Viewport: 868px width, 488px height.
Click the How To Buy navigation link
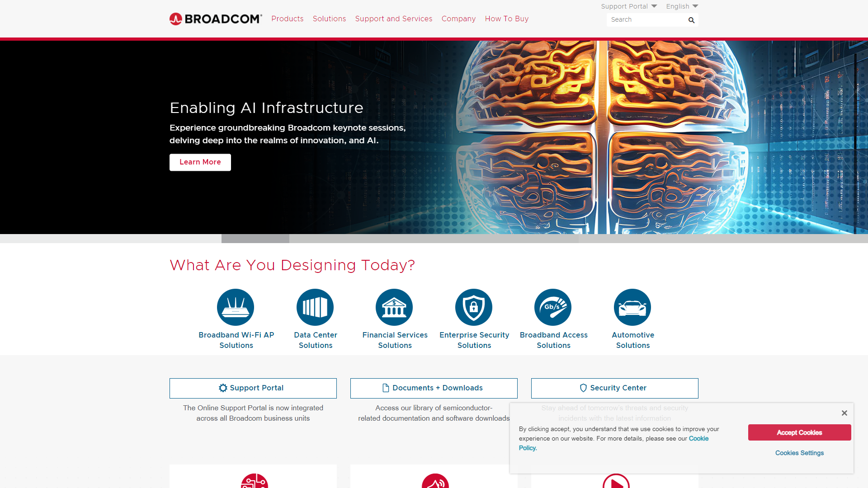[x=507, y=19]
